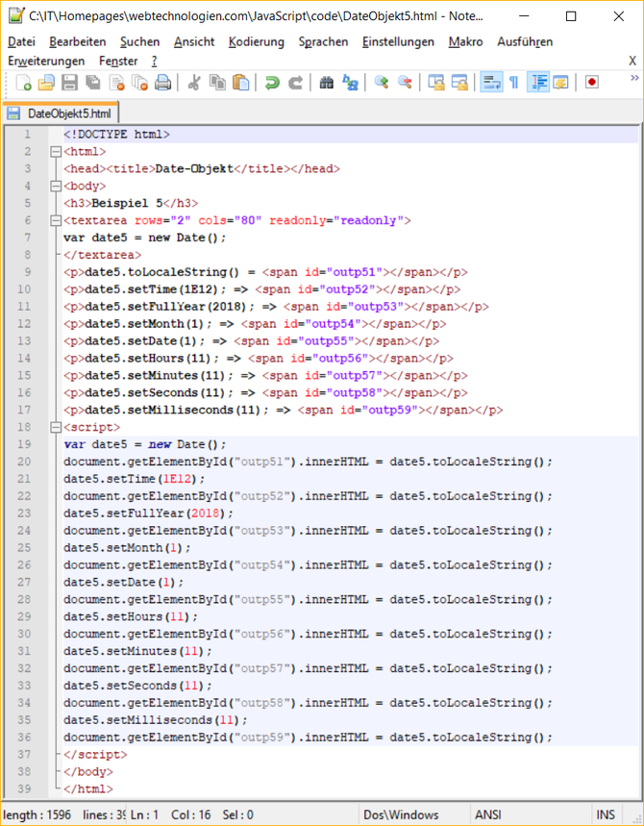This screenshot has width=644, height=826.
Task: Open the Replace dialog icon
Action: (x=350, y=83)
